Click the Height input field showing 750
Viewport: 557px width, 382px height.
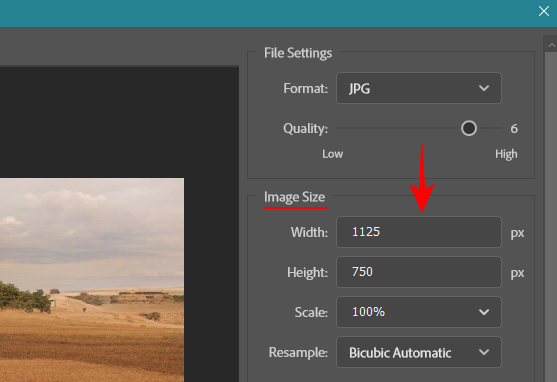tap(419, 272)
